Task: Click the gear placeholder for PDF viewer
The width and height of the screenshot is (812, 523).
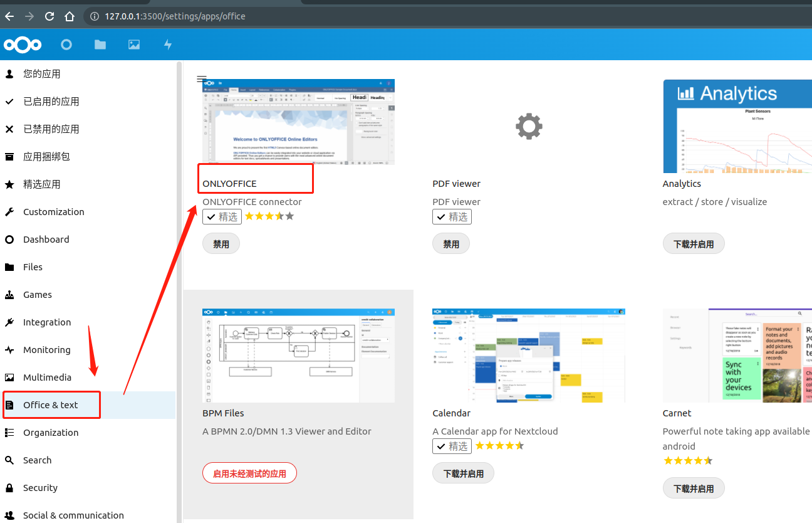Action: pyautogui.click(x=529, y=126)
